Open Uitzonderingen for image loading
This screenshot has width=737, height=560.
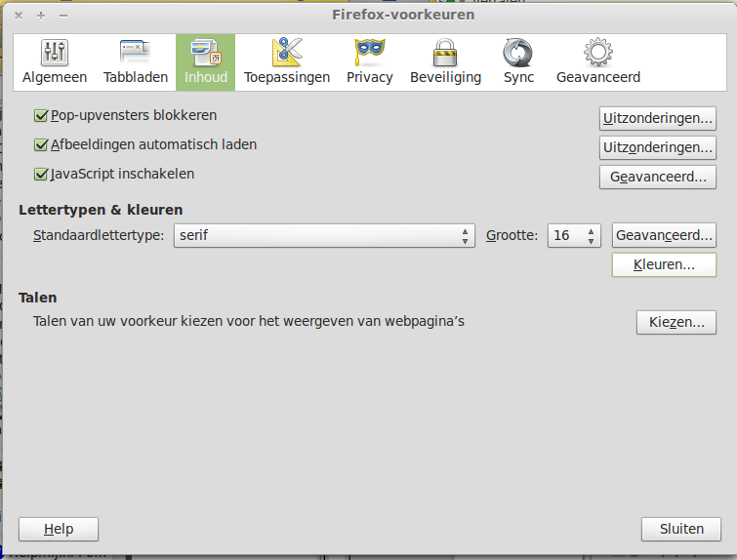pos(658,147)
